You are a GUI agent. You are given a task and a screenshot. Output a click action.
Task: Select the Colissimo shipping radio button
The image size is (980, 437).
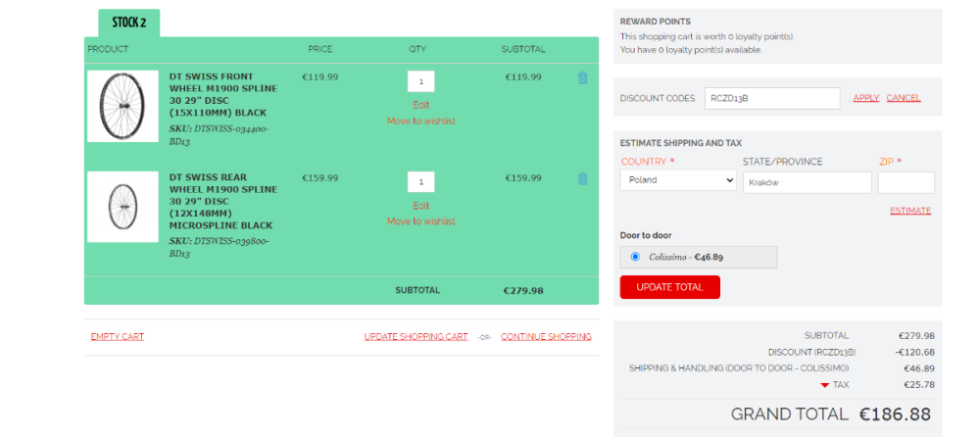[636, 257]
